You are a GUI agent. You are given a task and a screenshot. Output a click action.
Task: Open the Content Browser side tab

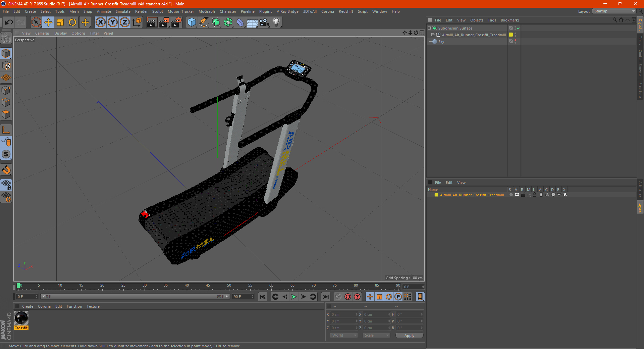click(x=640, y=63)
